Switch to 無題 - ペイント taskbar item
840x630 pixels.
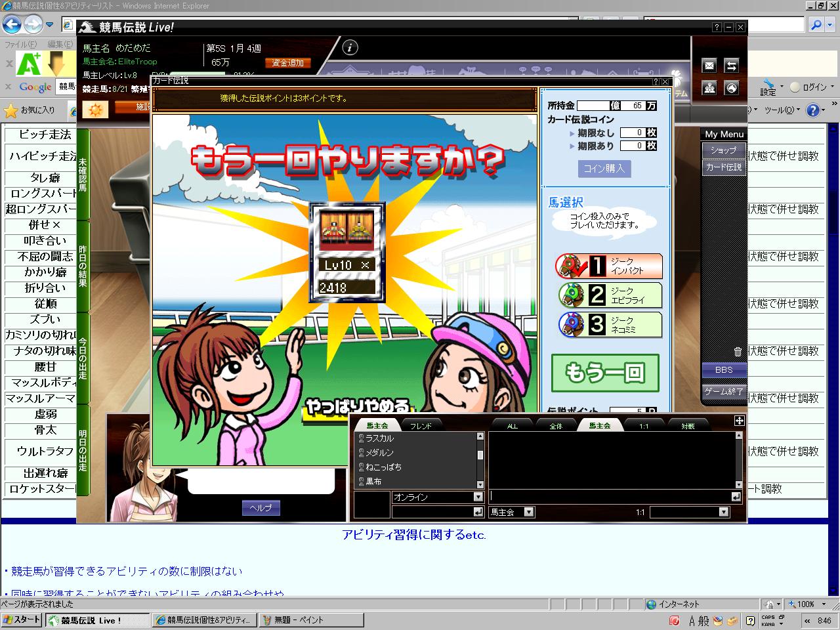click(312, 620)
